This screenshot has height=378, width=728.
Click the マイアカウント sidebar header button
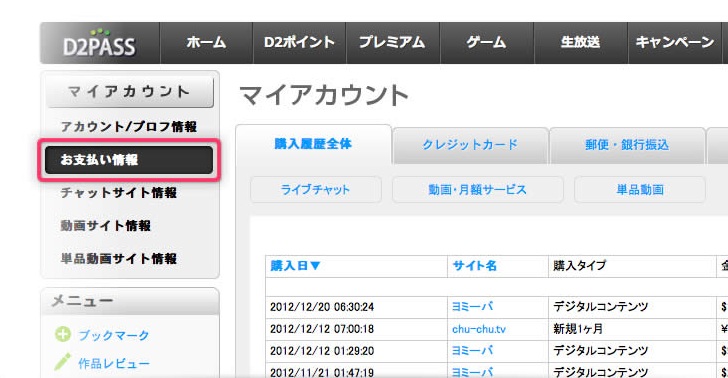click(130, 92)
